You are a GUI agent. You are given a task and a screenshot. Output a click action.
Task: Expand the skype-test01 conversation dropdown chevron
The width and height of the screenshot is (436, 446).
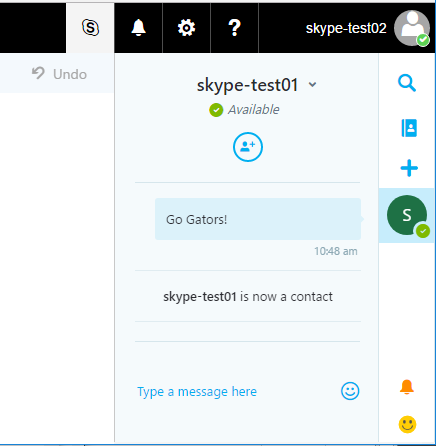(312, 85)
